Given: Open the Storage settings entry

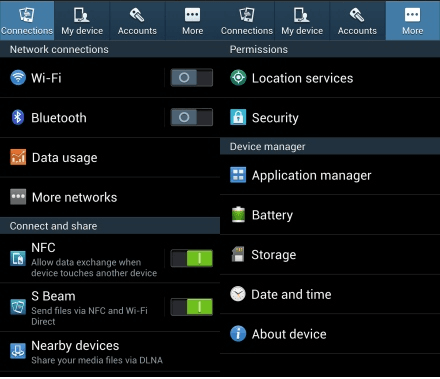Looking at the screenshot, I should pos(330,254).
